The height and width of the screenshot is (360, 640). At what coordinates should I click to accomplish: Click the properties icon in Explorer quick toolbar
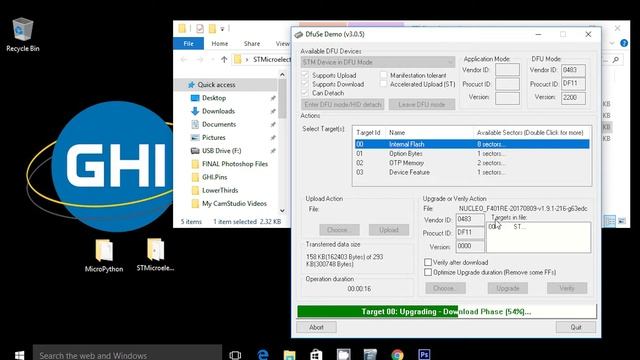coord(200,28)
